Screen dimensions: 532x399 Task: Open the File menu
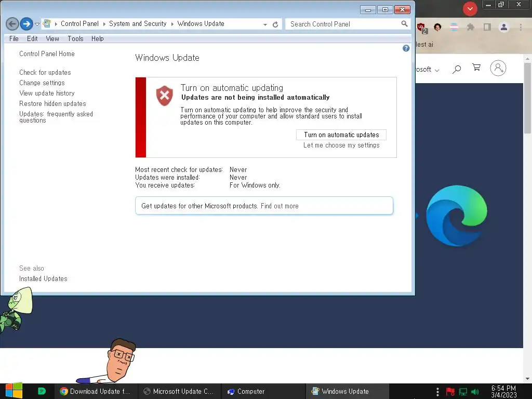(x=14, y=38)
